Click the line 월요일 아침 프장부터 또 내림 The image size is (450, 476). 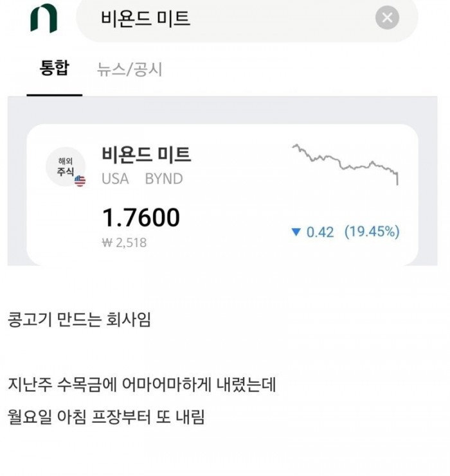point(106,418)
